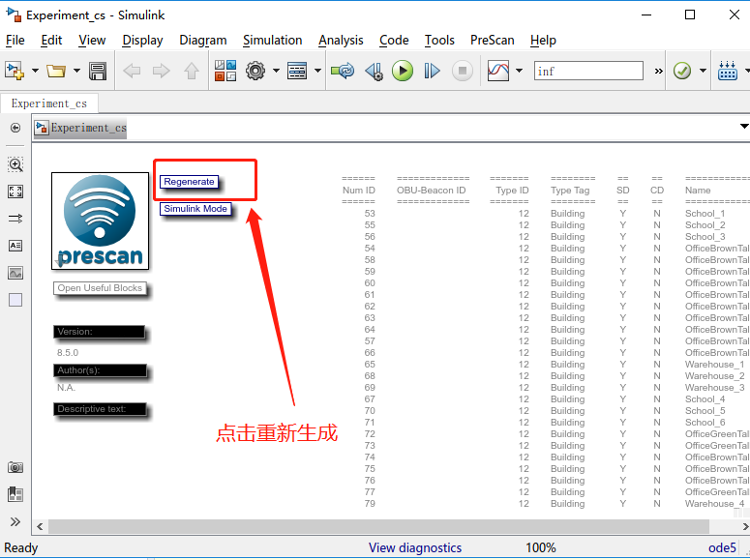Show more toolbar items via double chevron
This screenshot has width=750, height=560.
[x=659, y=71]
